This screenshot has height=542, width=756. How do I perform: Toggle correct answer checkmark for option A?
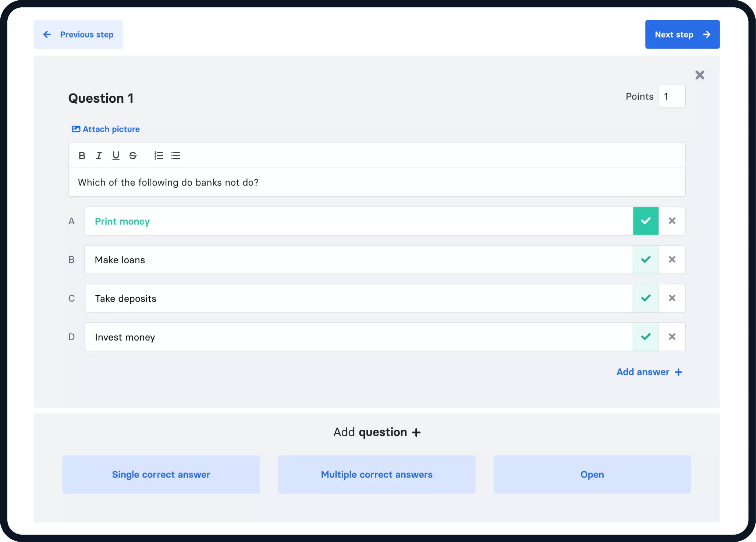646,221
